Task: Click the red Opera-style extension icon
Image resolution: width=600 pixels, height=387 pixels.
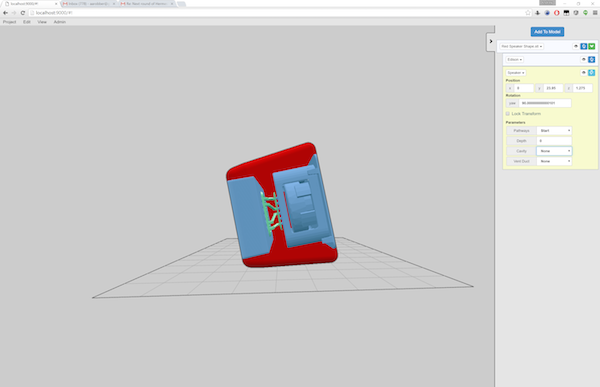Action: pyautogui.click(x=557, y=13)
